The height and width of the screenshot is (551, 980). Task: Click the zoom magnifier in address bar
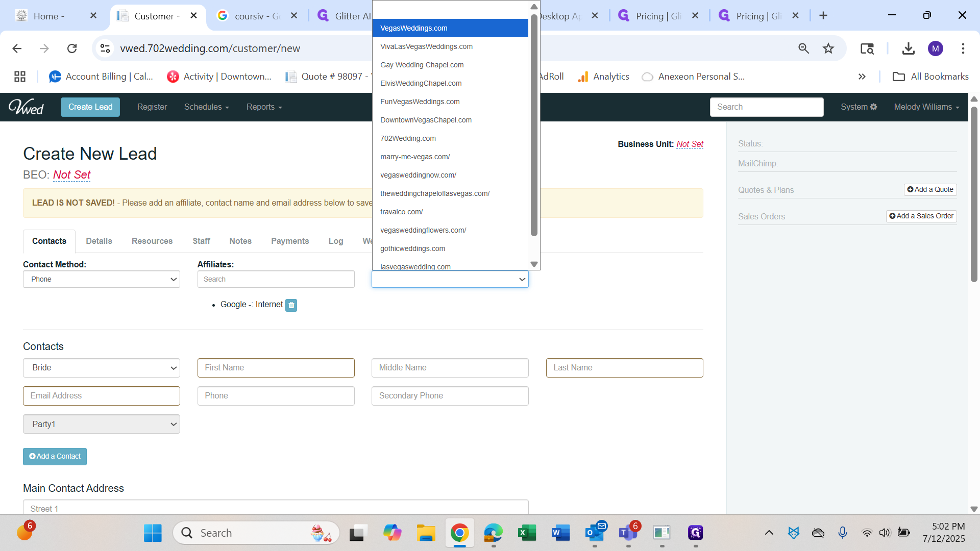pyautogui.click(x=803, y=48)
